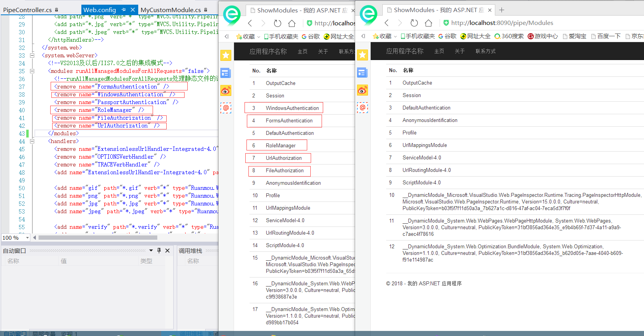Expand the 收藏 dropdown in left browser
Image resolution: width=644 pixels, height=336 pixels.
(259, 37)
